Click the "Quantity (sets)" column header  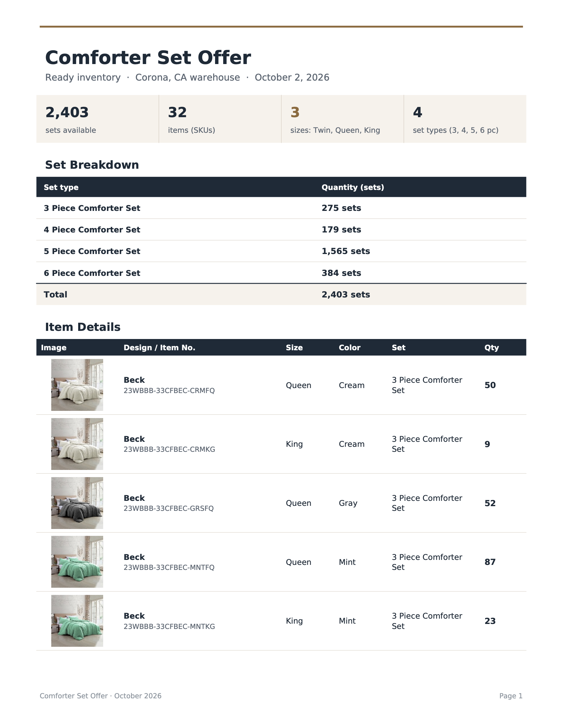tap(353, 187)
